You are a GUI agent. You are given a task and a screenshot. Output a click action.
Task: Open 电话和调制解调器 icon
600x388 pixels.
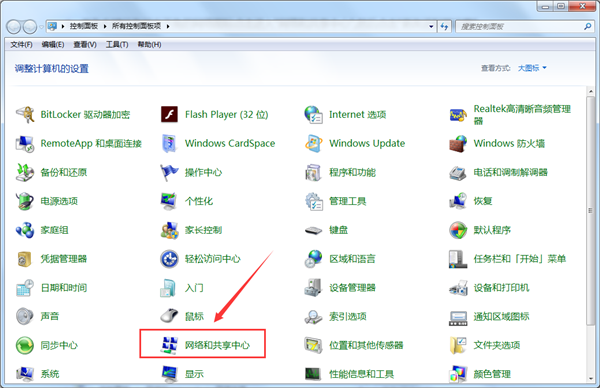[458, 172]
